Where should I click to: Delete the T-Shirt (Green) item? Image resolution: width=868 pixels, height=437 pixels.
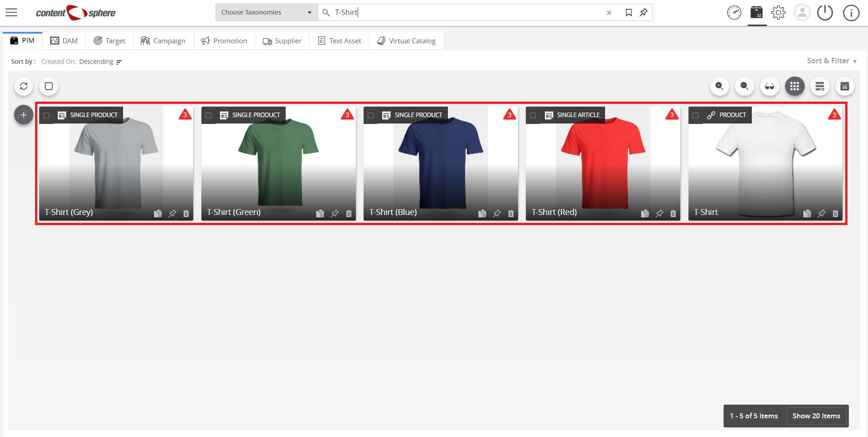[349, 213]
